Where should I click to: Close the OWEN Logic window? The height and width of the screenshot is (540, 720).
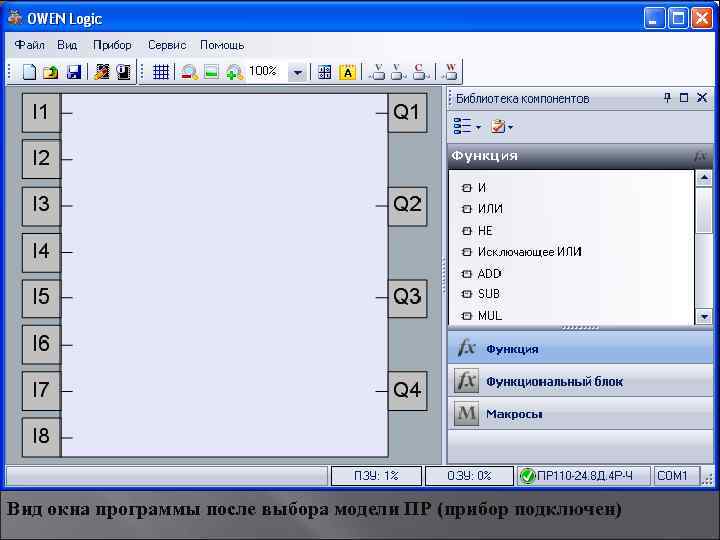tap(702, 18)
